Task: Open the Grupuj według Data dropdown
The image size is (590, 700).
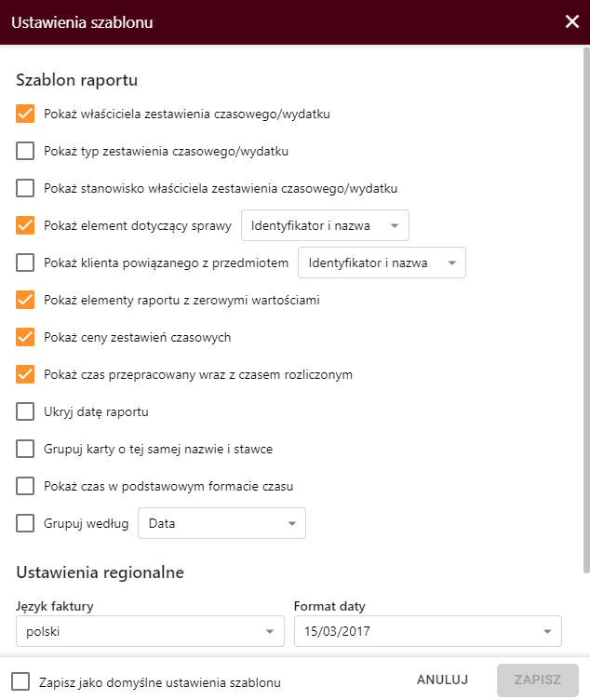Action: tap(221, 523)
